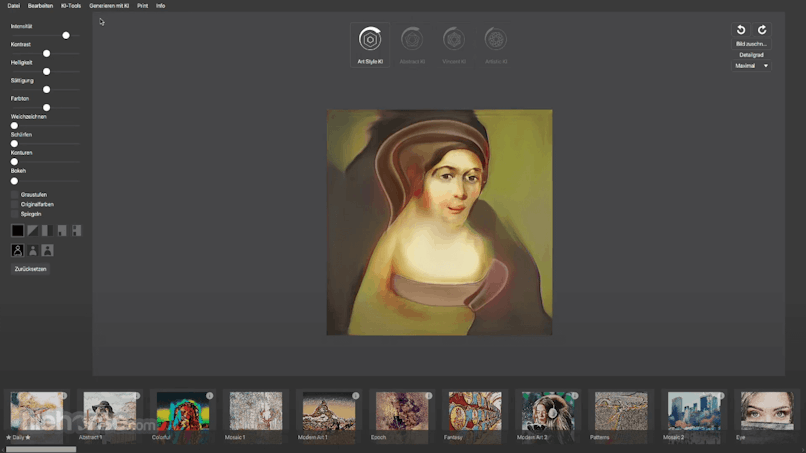
Task: Click the Zurücksetzen button
Action: (x=30, y=269)
